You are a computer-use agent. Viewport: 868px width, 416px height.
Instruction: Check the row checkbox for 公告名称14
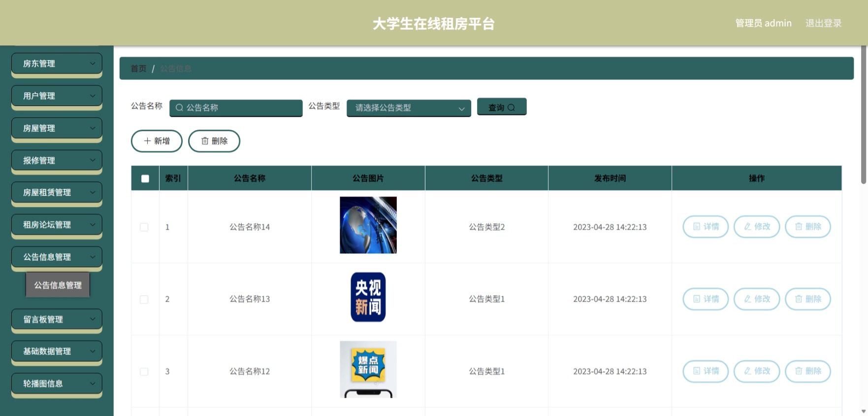(144, 227)
